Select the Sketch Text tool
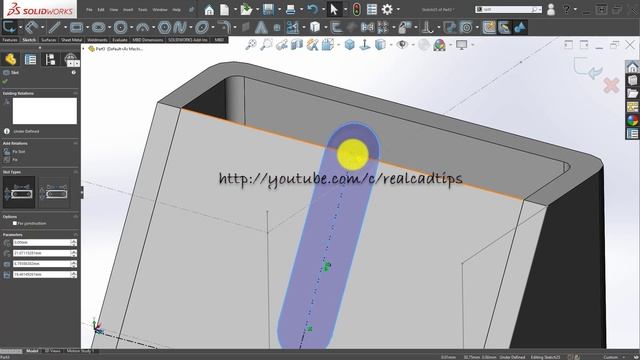Screen dimensions: 640x360 (x=261, y=28)
